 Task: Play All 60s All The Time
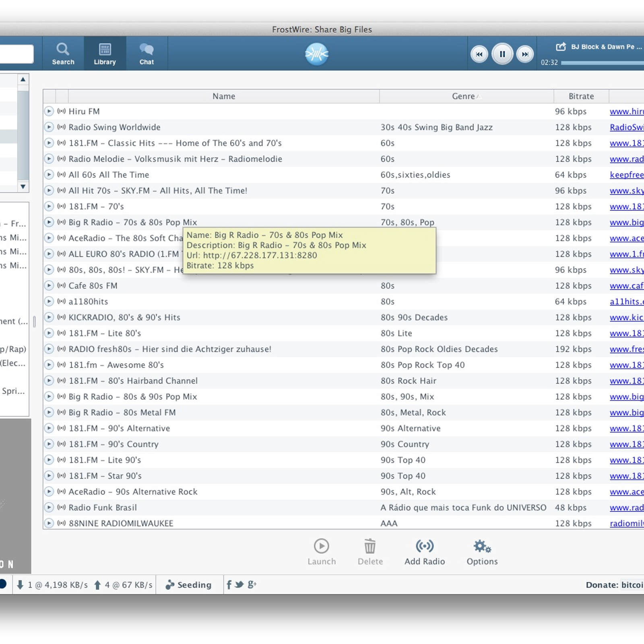pos(49,175)
